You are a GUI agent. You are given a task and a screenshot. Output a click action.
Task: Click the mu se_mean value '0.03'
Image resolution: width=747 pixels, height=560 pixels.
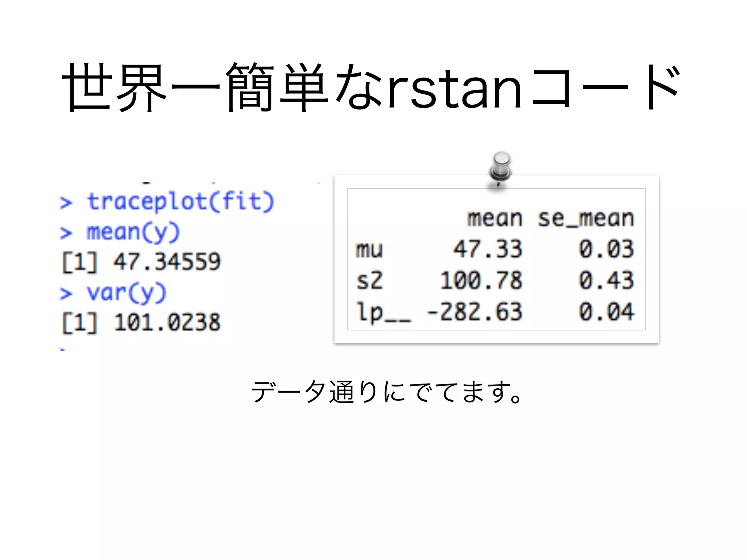pyautogui.click(x=607, y=249)
